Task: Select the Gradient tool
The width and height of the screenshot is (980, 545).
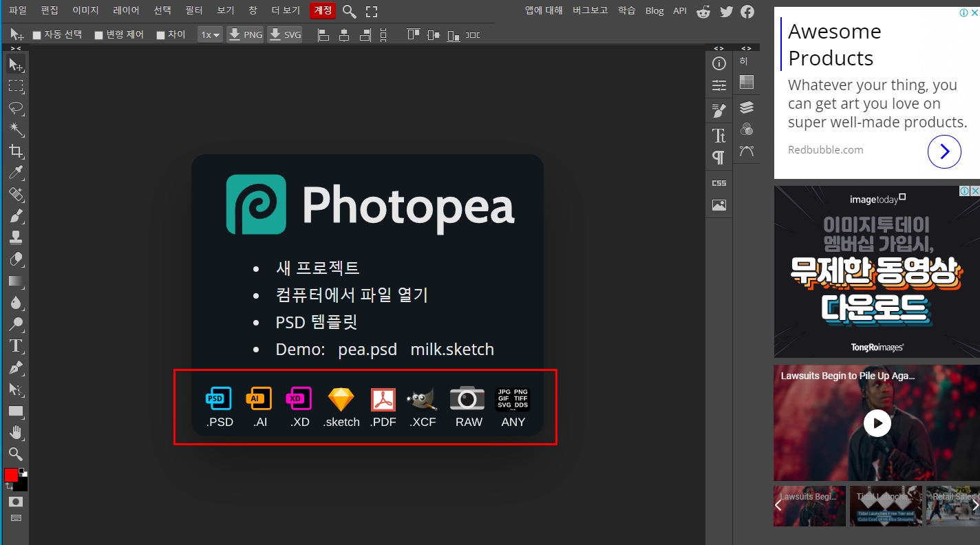Action: click(x=15, y=281)
